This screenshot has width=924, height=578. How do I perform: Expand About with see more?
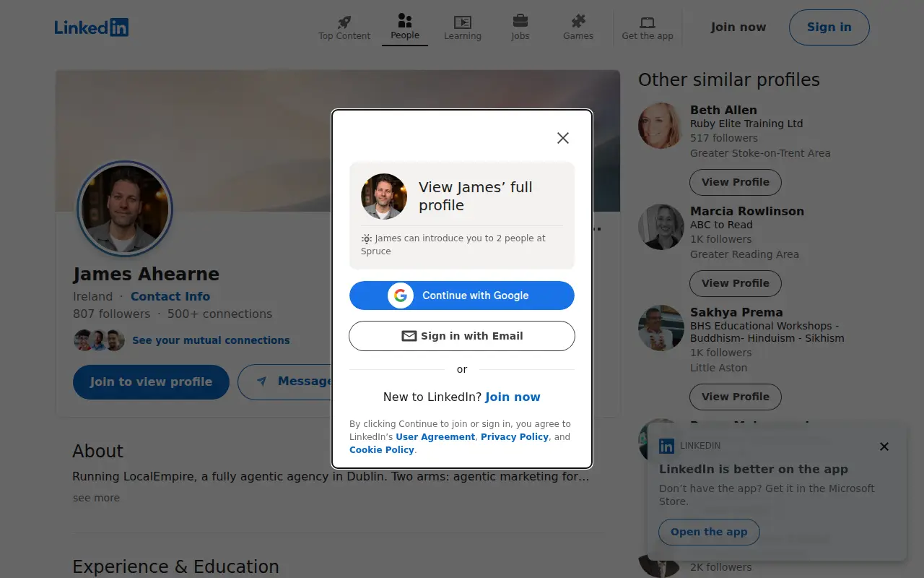tap(96, 498)
